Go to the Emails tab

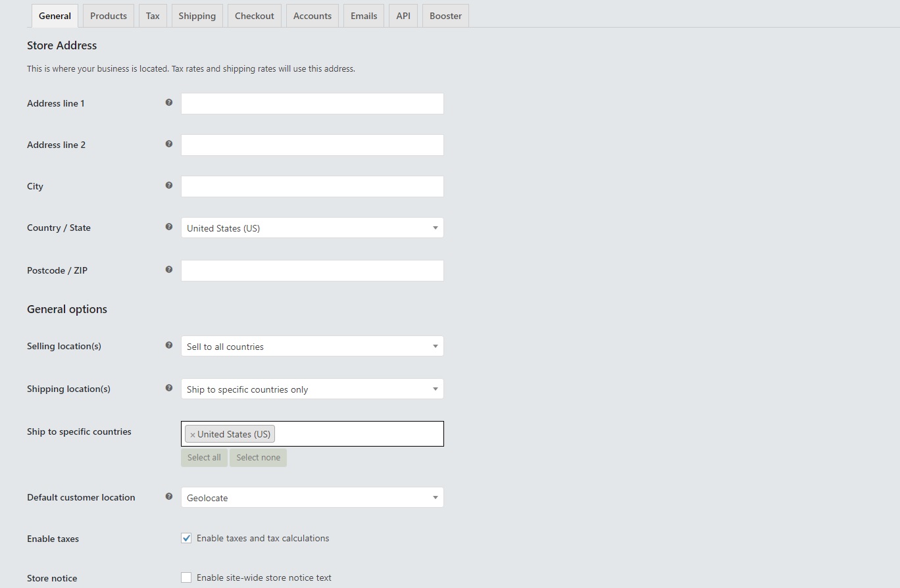pyautogui.click(x=364, y=16)
